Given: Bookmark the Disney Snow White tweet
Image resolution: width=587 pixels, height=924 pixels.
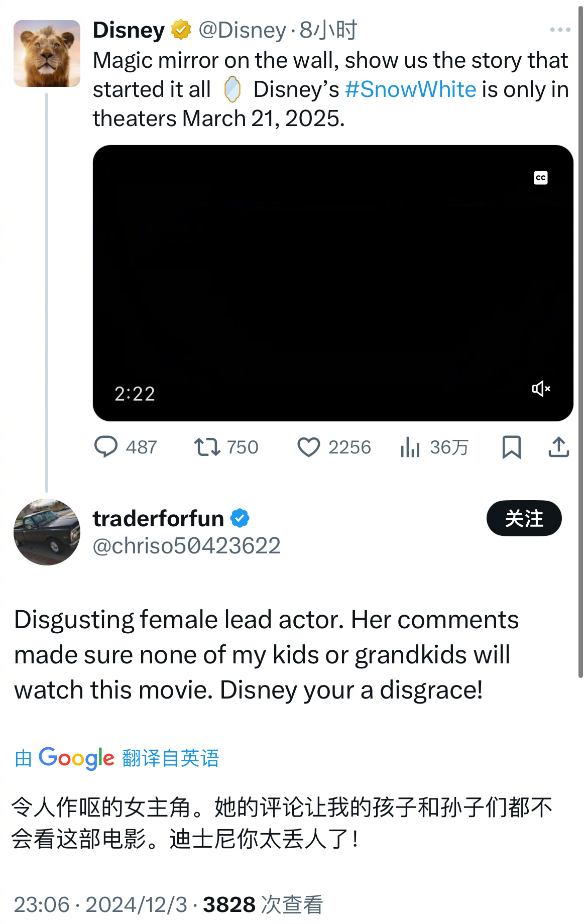Looking at the screenshot, I should (512, 447).
